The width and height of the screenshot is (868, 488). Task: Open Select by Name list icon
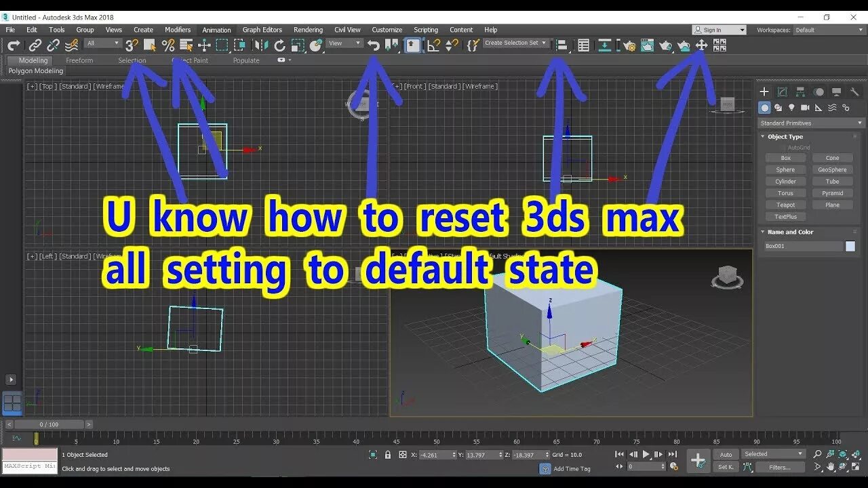[186, 45]
